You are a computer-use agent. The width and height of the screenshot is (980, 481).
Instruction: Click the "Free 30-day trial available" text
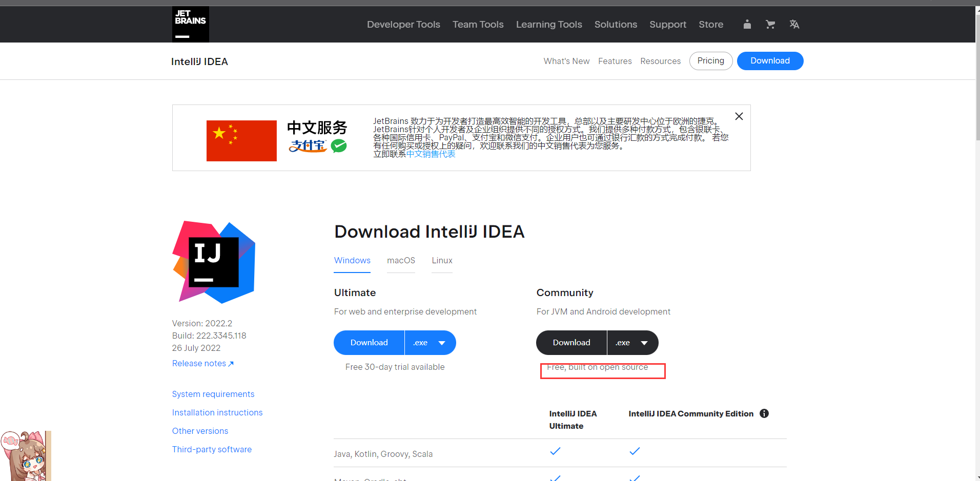[x=395, y=367]
